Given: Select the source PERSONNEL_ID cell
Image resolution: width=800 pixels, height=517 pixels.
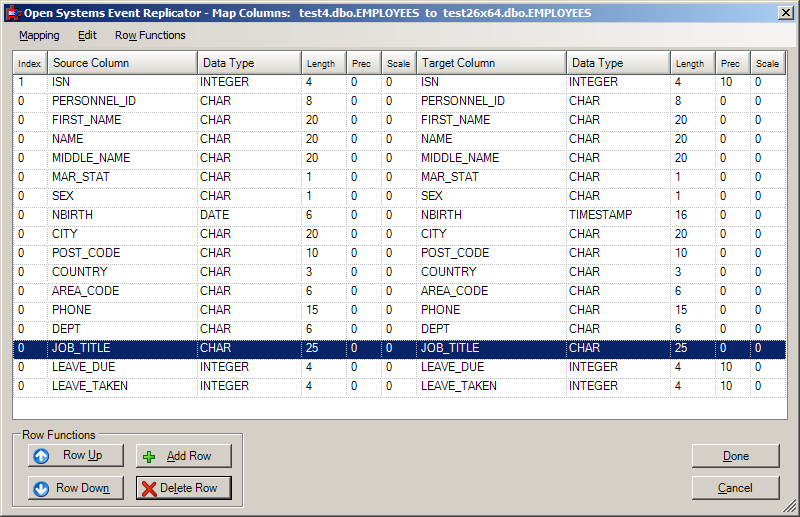Looking at the screenshot, I should coord(122,101).
